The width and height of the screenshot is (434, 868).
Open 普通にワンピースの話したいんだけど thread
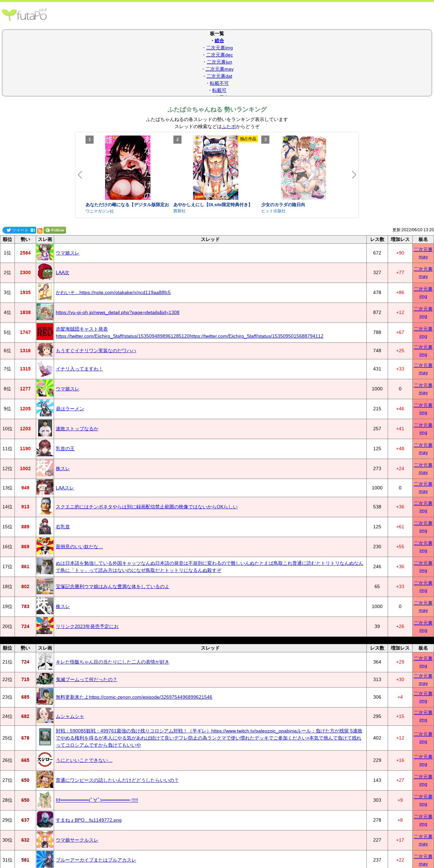coord(117,780)
